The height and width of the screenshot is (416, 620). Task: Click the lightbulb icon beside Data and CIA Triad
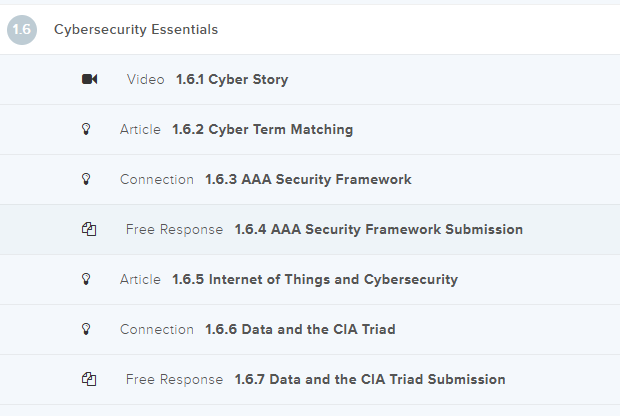coord(85,330)
